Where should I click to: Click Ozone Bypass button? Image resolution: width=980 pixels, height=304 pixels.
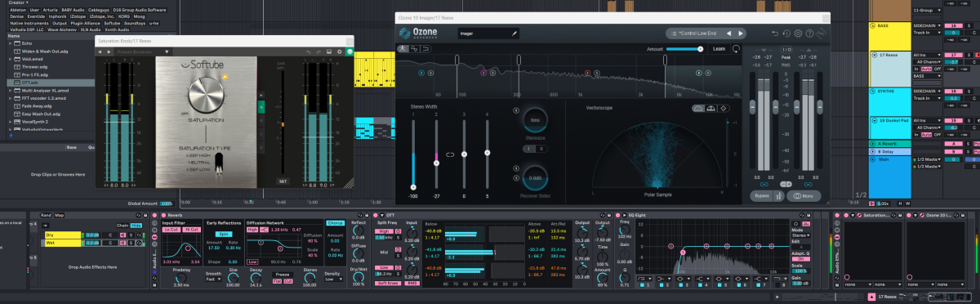coord(761,195)
